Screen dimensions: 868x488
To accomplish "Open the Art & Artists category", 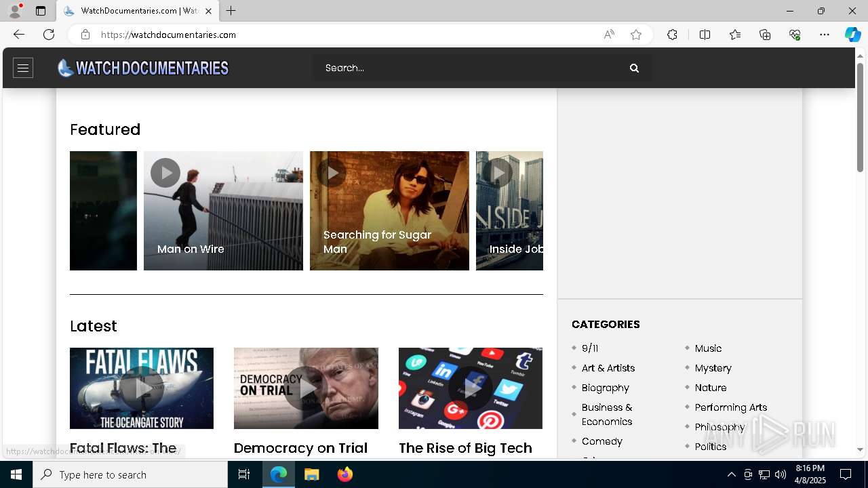I will (608, 368).
